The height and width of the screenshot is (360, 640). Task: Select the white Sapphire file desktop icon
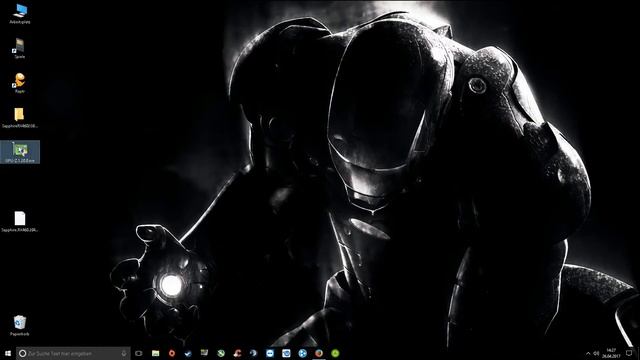[20, 222]
